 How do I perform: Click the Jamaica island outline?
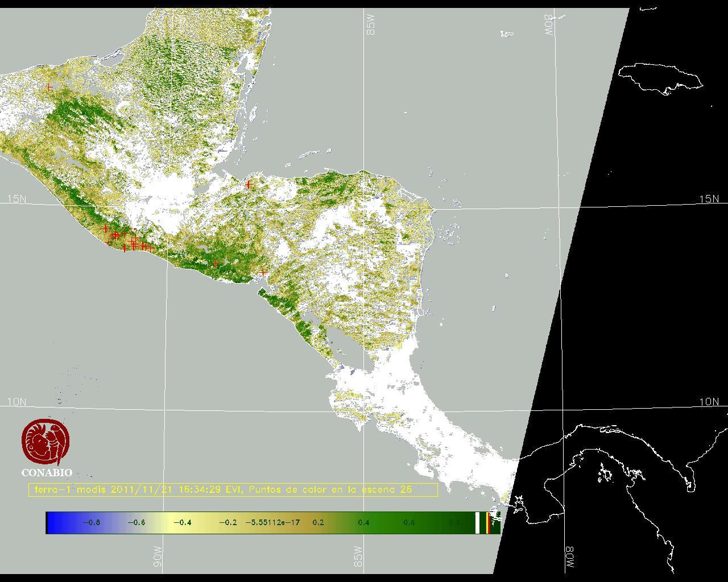click(x=660, y=77)
